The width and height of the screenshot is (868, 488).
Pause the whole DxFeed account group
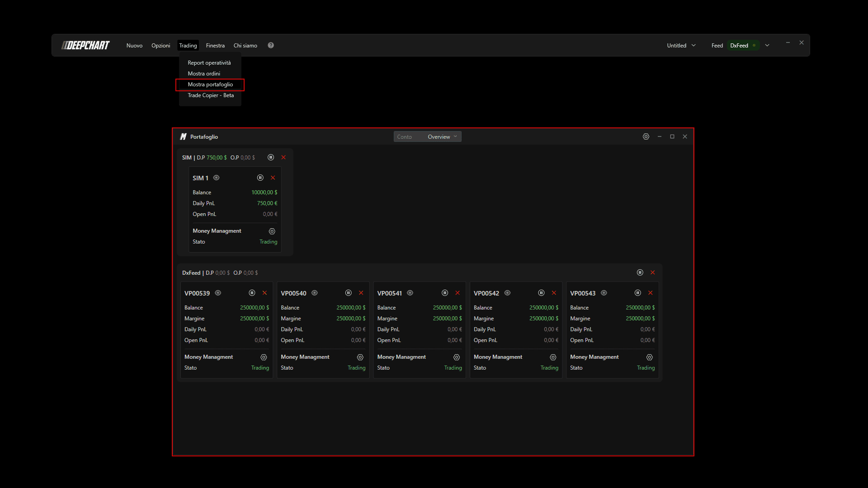click(640, 272)
